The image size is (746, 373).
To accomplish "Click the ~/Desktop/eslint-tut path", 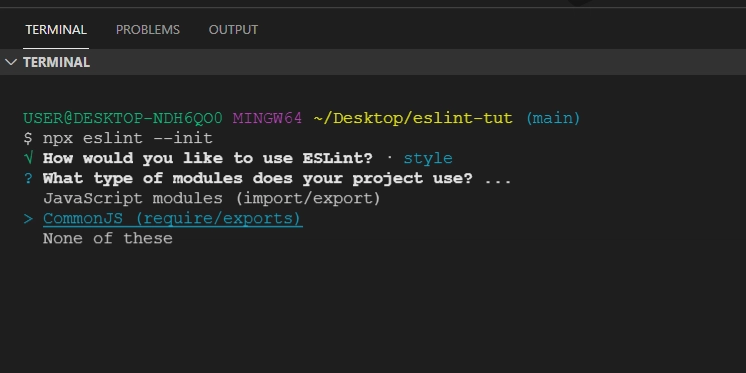I will point(413,118).
